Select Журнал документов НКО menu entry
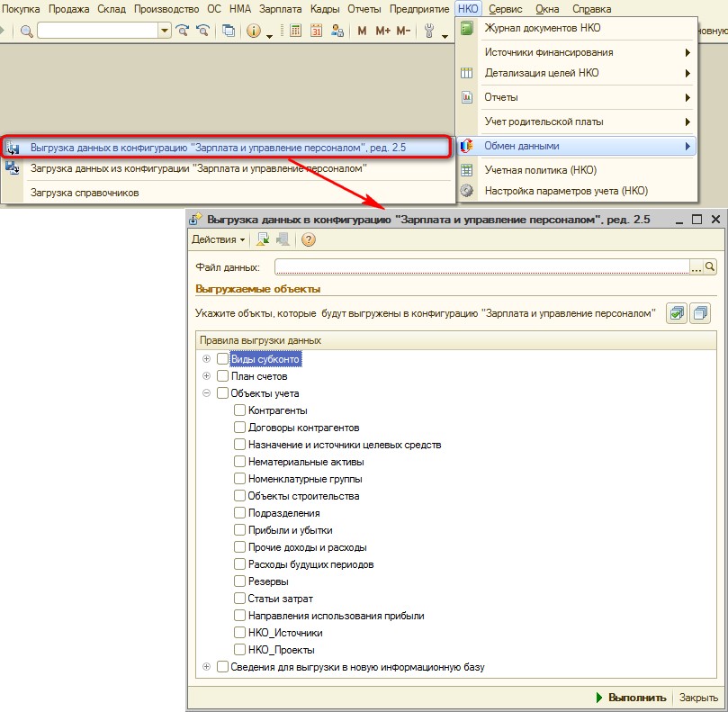Screen dimensions: 728x712 point(577,28)
